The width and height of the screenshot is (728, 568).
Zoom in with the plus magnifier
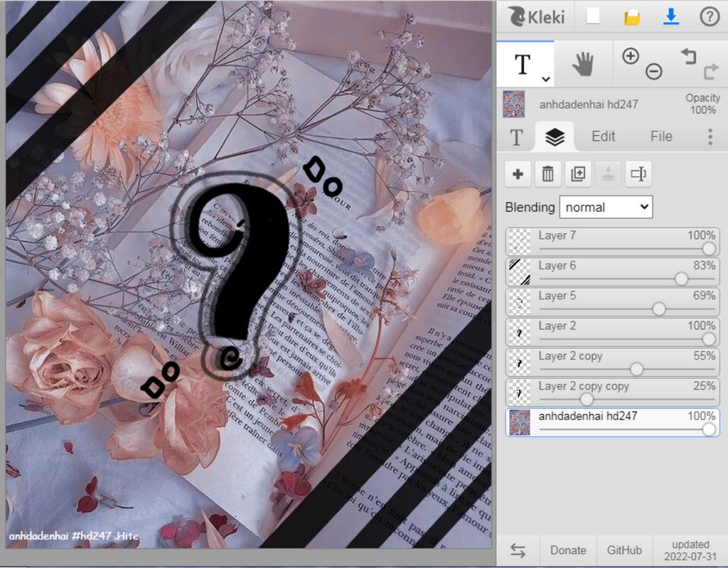pos(630,56)
